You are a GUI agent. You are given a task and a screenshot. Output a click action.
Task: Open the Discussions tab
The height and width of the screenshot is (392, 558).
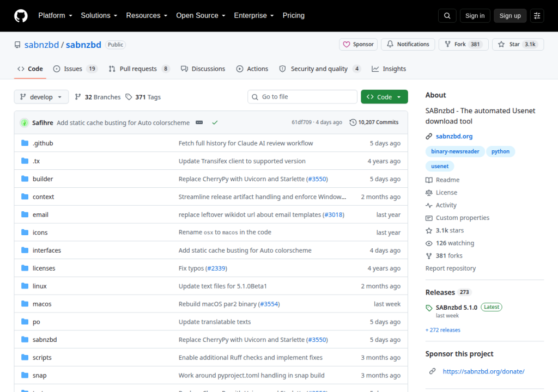[x=203, y=69]
